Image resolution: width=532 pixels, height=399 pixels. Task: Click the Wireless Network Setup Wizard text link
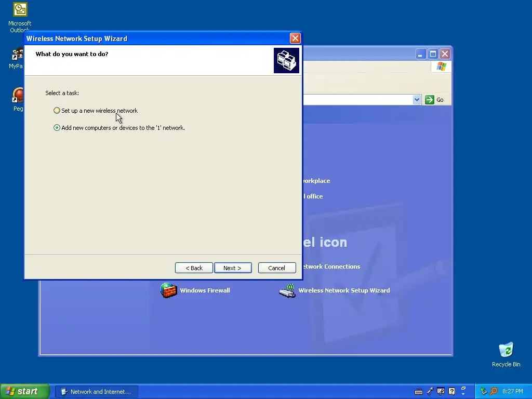click(x=344, y=290)
